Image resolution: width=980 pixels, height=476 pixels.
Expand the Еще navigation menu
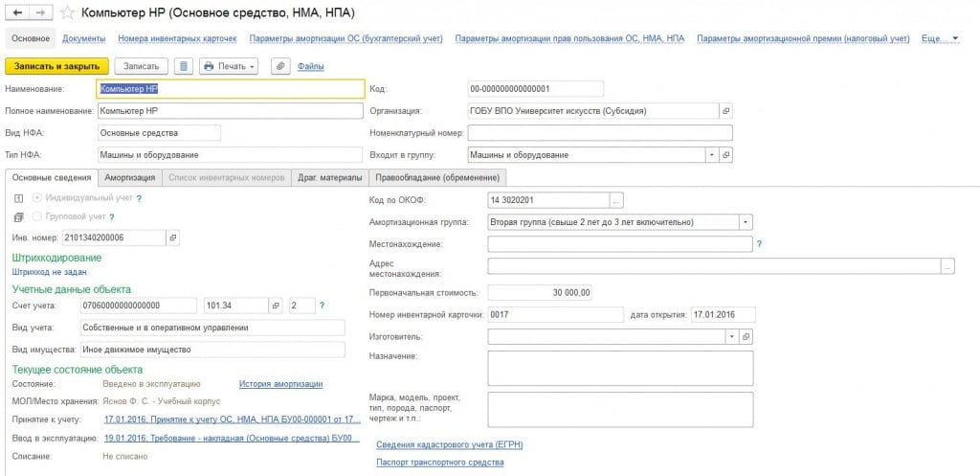[x=940, y=38]
